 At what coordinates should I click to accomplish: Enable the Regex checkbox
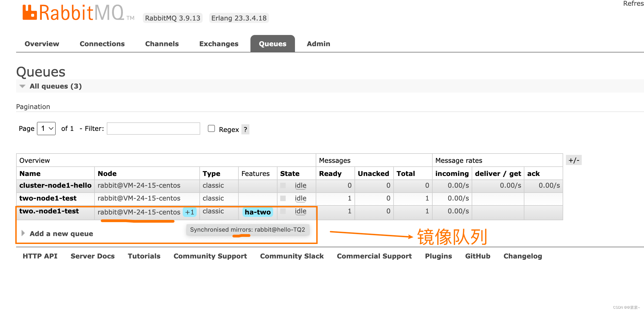pos(211,128)
